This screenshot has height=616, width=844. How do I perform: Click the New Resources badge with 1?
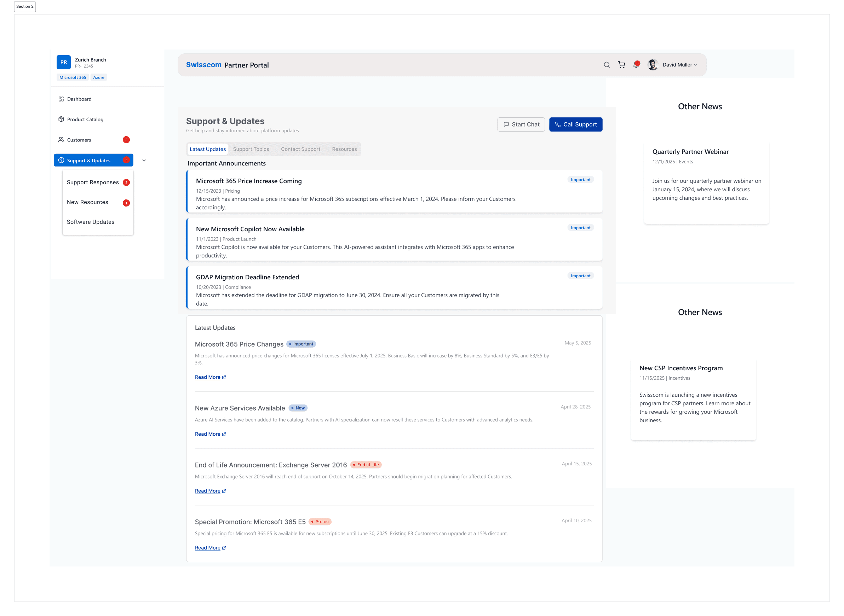(126, 203)
